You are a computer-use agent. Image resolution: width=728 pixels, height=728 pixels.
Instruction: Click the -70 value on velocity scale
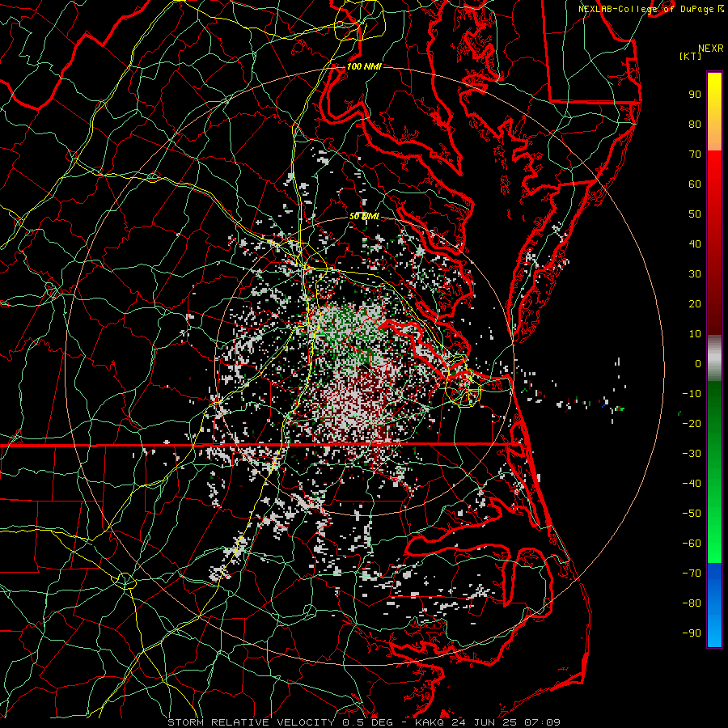(692, 574)
